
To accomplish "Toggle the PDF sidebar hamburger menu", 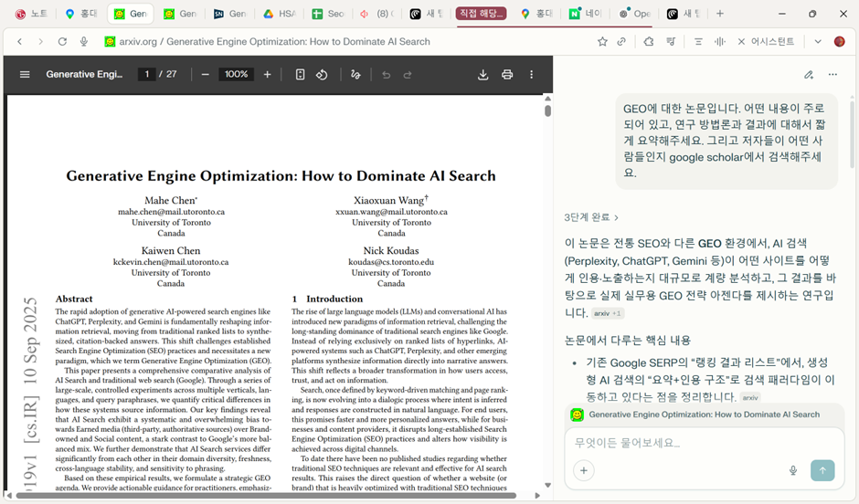I will pyautogui.click(x=25, y=75).
